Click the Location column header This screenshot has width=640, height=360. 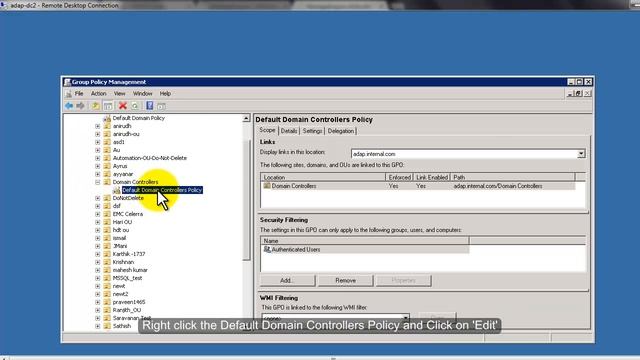pyautogui.click(x=323, y=177)
